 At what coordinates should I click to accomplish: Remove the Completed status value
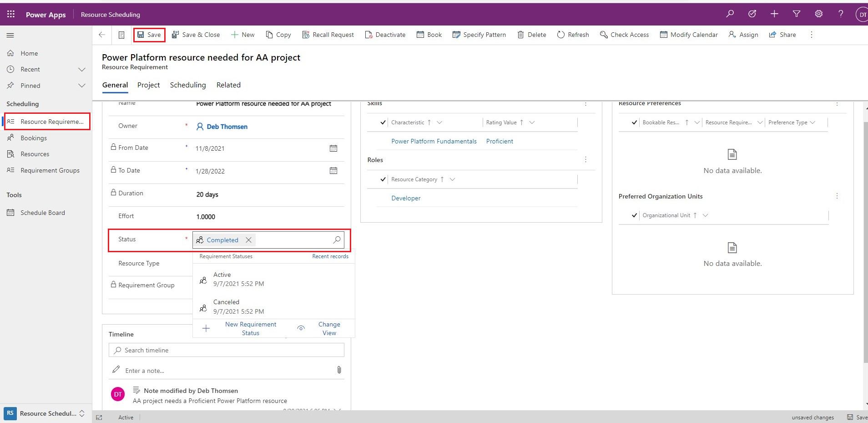coord(248,240)
